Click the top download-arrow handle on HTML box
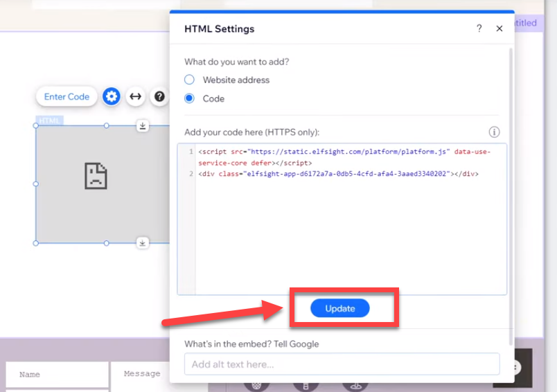This screenshot has height=392, width=557. pos(143,125)
